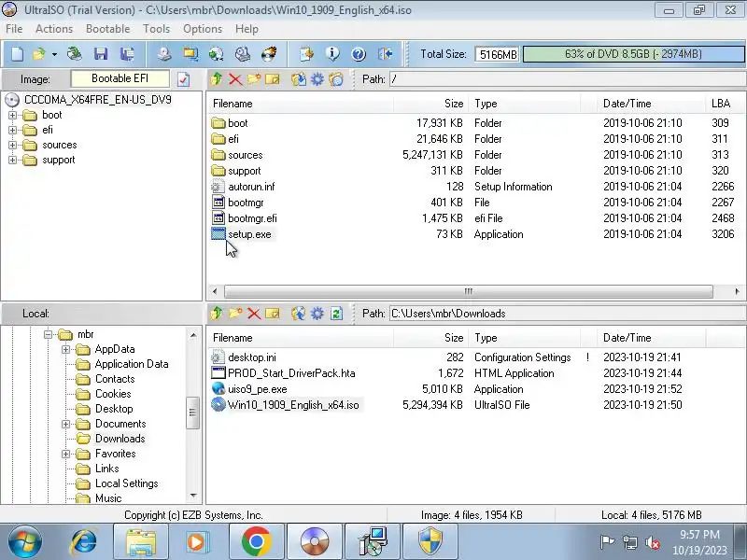
Task: Open the Options menu
Action: pyautogui.click(x=203, y=29)
